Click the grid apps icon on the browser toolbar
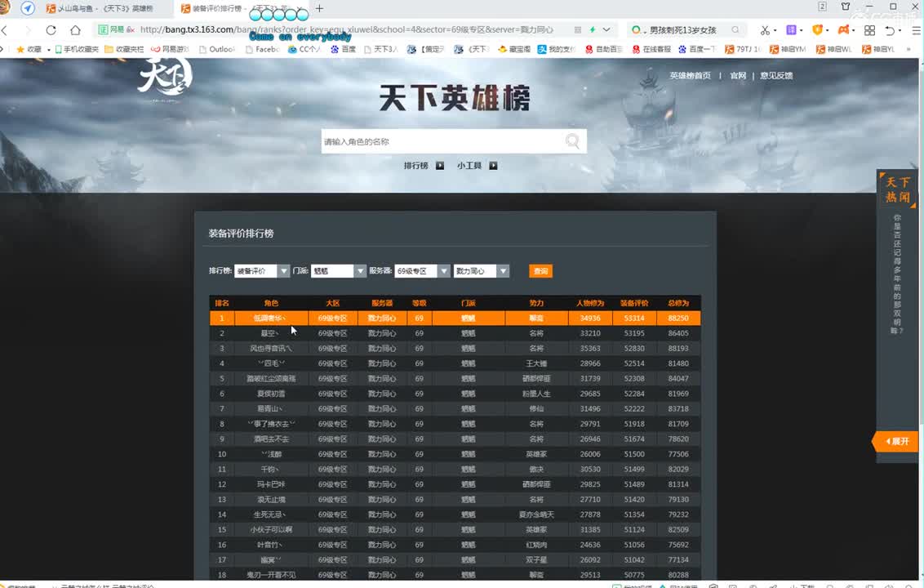The height and width of the screenshot is (588, 924). click(x=870, y=30)
